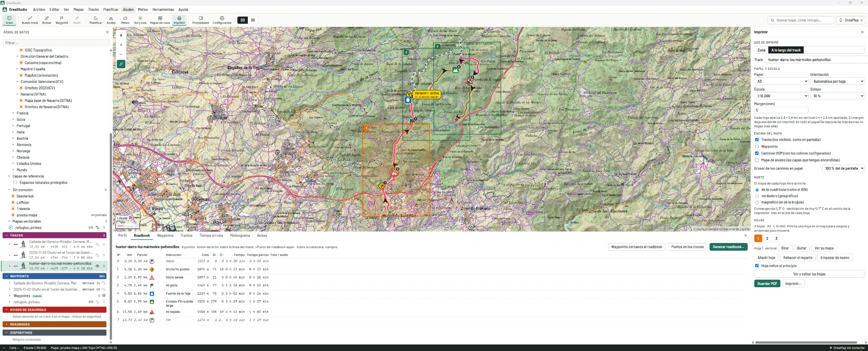Expand the Francia tree node
Viewport: 868px width, 351px height.
click(13, 113)
